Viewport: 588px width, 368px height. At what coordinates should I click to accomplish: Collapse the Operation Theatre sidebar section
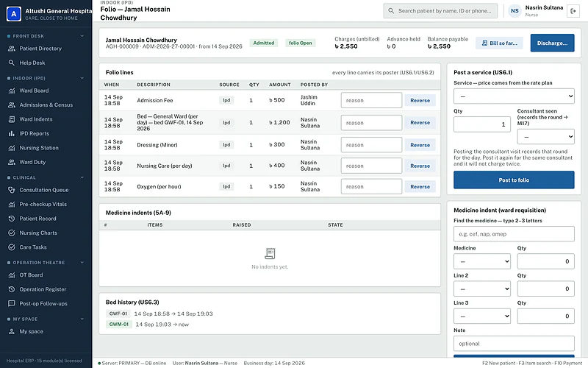coord(82,263)
